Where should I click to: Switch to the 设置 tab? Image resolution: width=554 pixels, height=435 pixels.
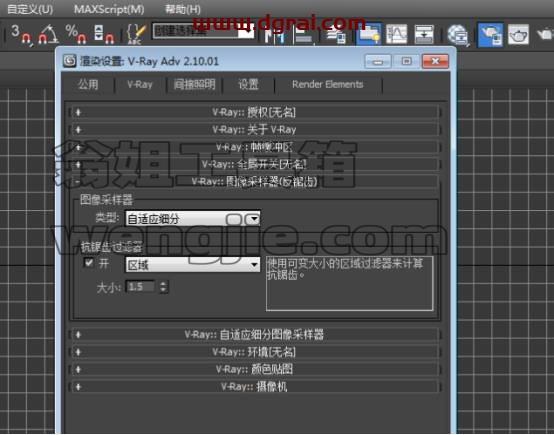pos(249,84)
